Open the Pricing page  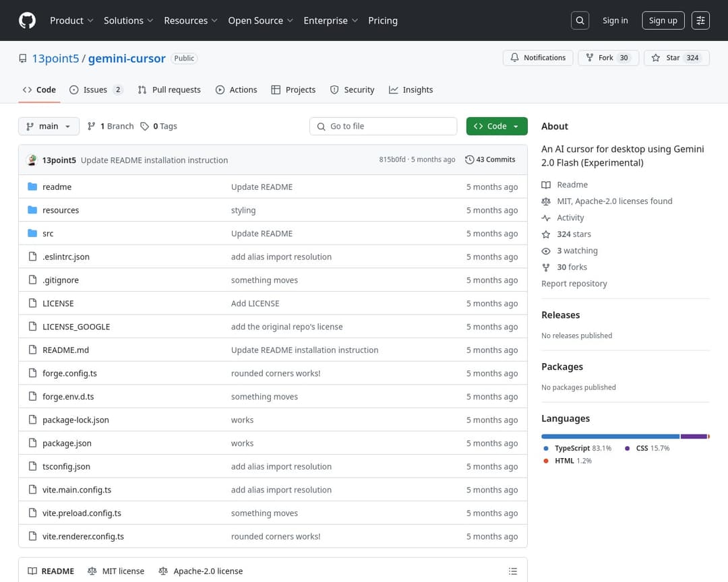pyautogui.click(x=383, y=20)
